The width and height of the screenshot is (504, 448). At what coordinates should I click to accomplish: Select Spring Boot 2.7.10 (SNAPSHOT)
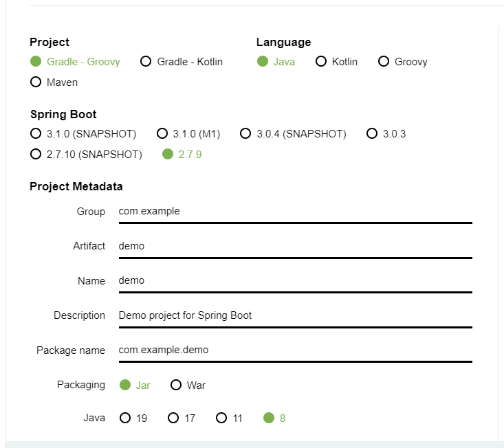tap(86, 154)
